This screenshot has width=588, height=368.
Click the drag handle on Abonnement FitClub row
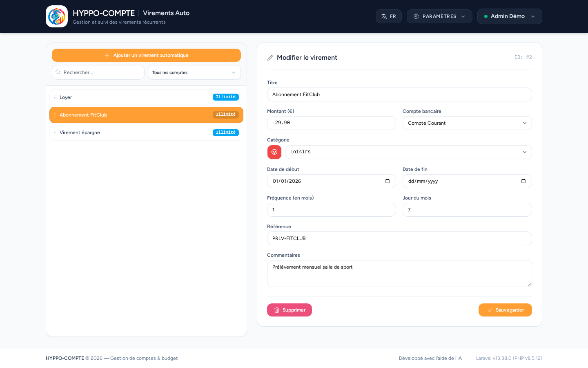click(x=55, y=115)
